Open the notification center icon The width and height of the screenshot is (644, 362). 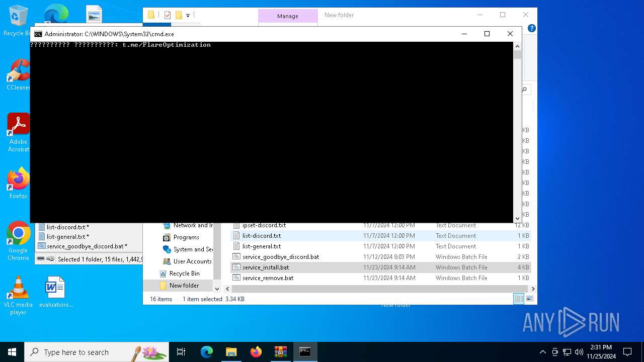coord(627,352)
